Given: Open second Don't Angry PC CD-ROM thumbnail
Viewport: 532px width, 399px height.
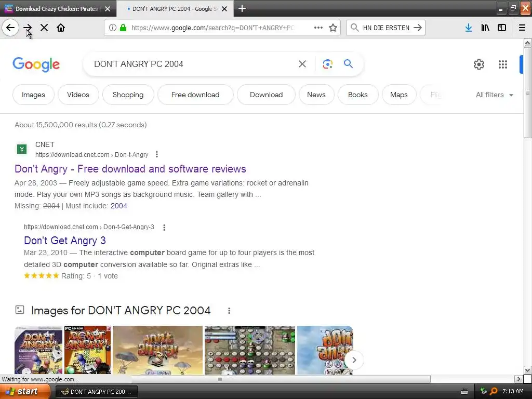Looking at the screenshot, I should (87, 350).
